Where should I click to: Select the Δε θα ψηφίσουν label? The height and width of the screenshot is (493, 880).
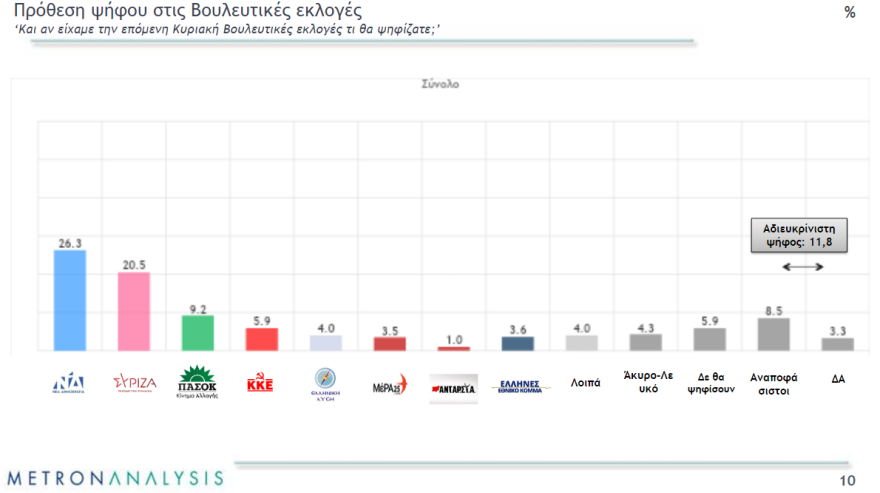coord(710,383)
